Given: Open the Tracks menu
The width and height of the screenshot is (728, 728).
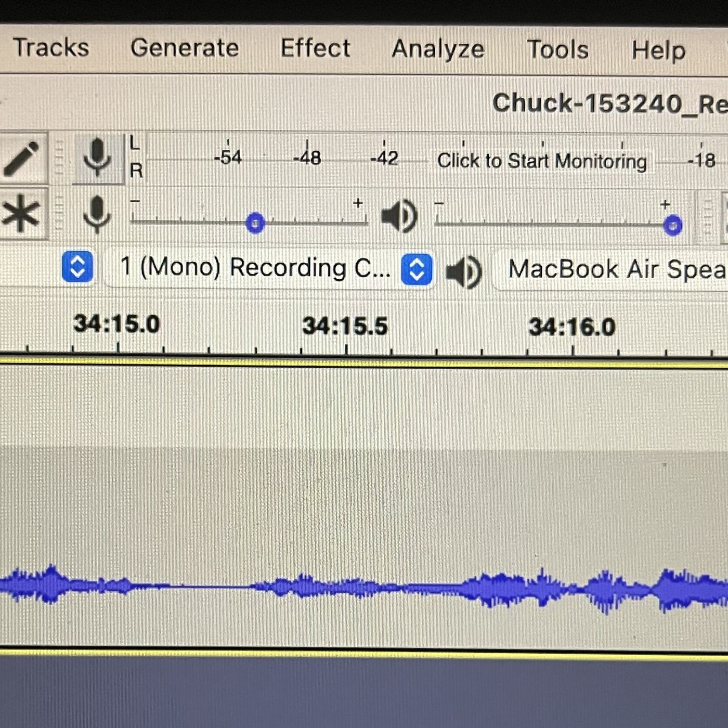Looking at the screenshot, I should point(51,48).
